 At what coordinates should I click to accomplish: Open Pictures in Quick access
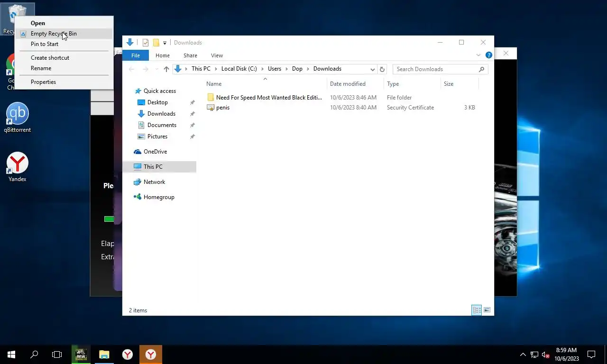(x=157, y=136)
